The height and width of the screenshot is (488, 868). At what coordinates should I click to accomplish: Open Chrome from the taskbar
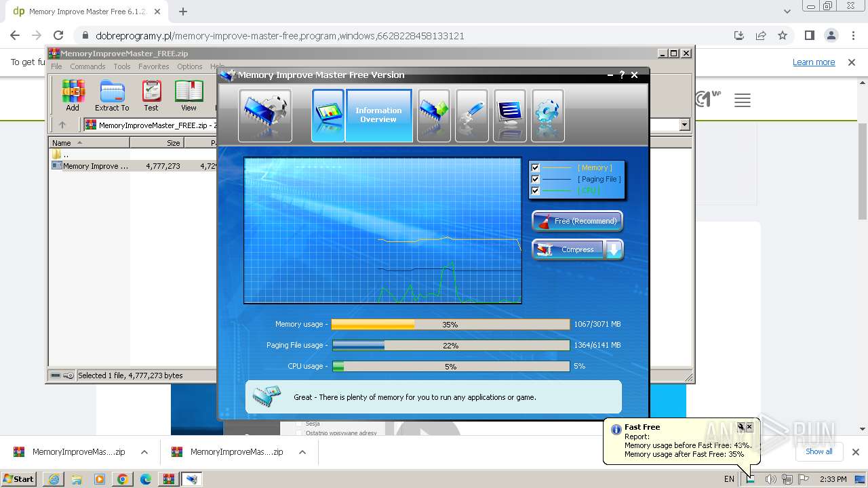click(x=123, y=479)
